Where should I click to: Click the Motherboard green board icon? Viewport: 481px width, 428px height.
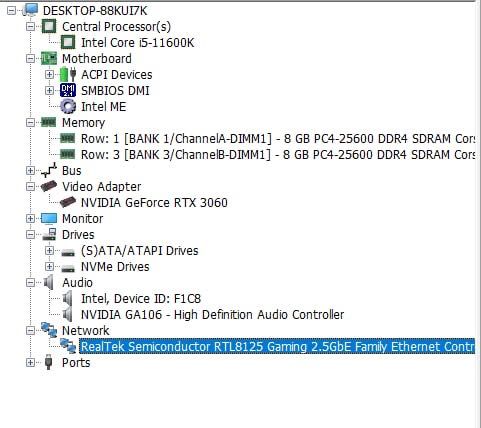click(49, 58)
